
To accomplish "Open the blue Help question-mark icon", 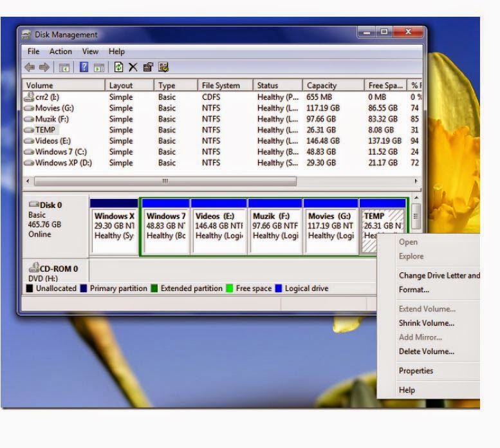I will point(84,68).
